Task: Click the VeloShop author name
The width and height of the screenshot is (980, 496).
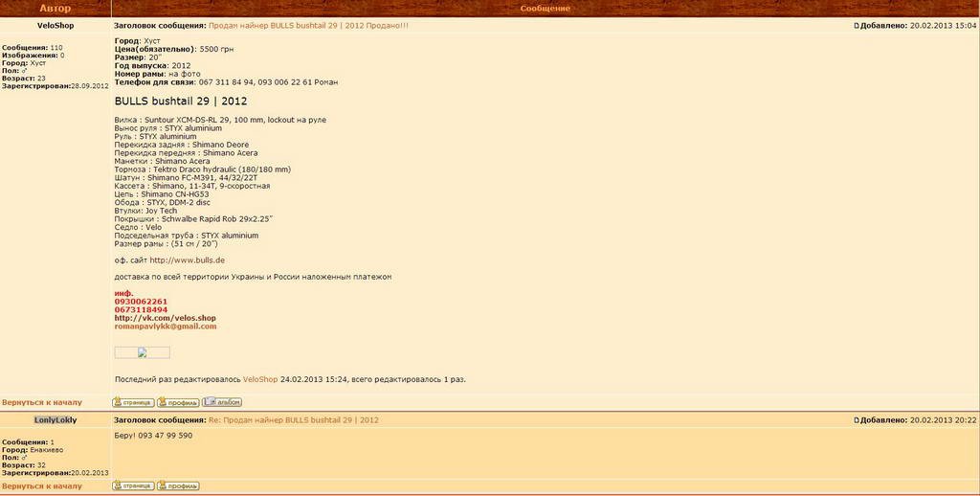Action: click(55, 26)
